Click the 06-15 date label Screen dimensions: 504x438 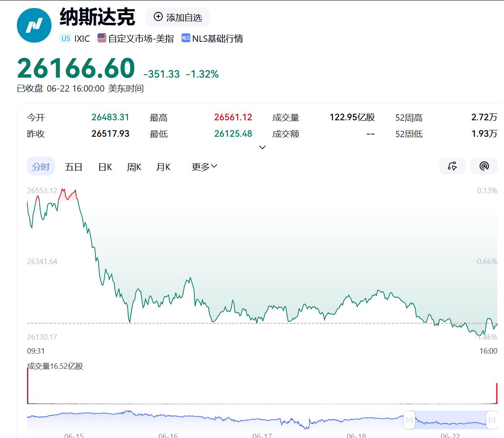pos(74,435)
